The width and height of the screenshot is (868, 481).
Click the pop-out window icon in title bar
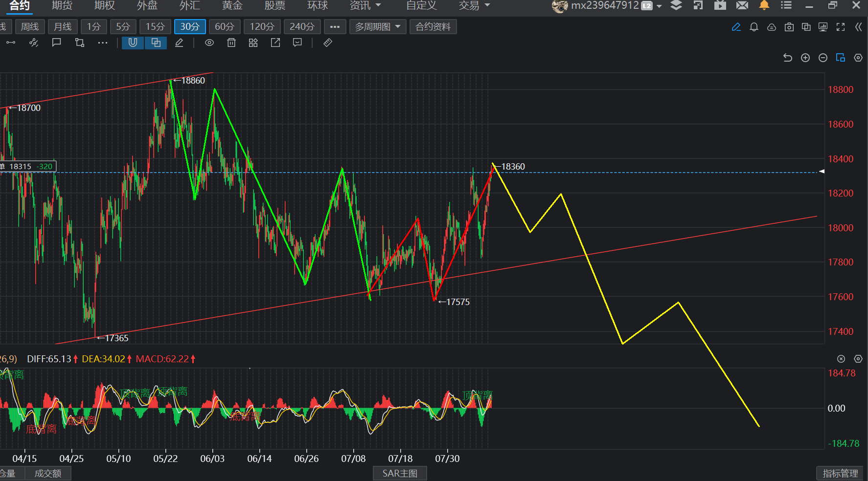(698, 5)
